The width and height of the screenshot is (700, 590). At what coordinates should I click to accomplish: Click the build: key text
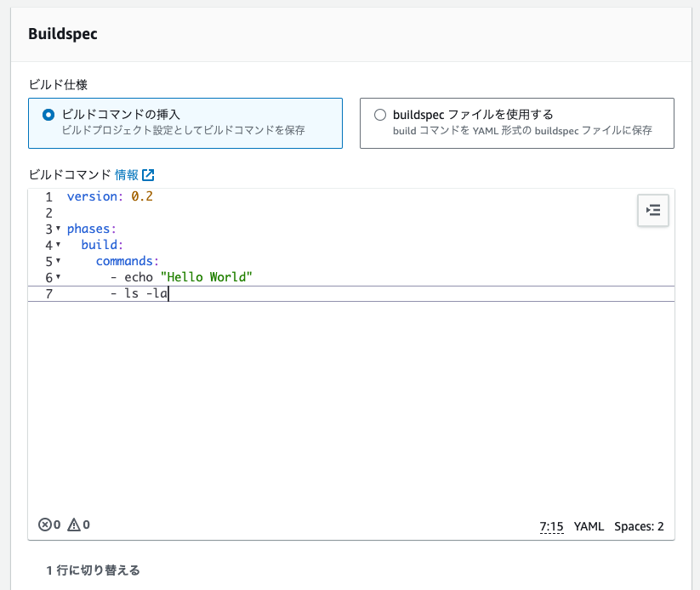102,245
